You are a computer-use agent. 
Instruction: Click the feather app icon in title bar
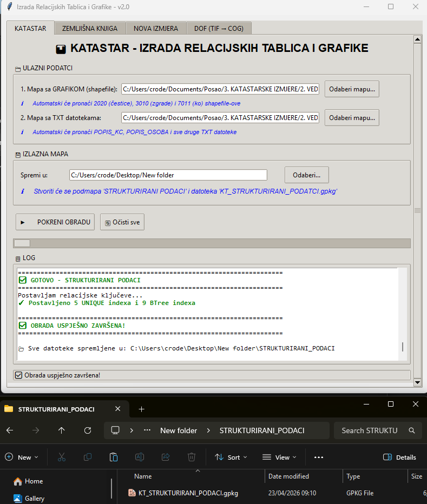(x=10, y=6)
